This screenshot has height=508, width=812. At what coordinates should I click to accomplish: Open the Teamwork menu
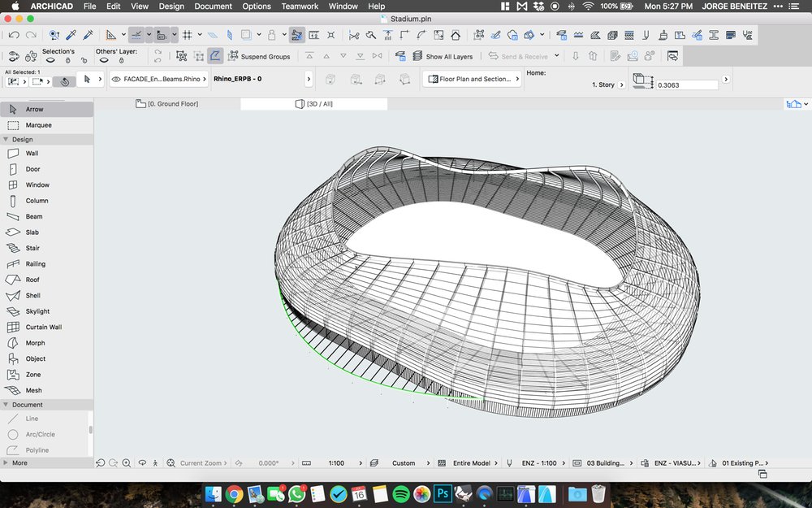[300, 7]
